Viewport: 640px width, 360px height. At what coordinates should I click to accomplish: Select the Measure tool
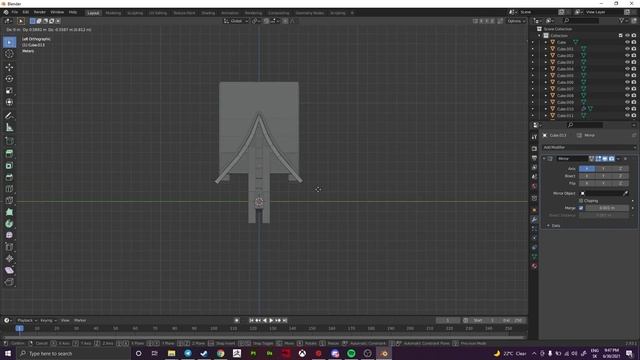click(x=9, y=128)
